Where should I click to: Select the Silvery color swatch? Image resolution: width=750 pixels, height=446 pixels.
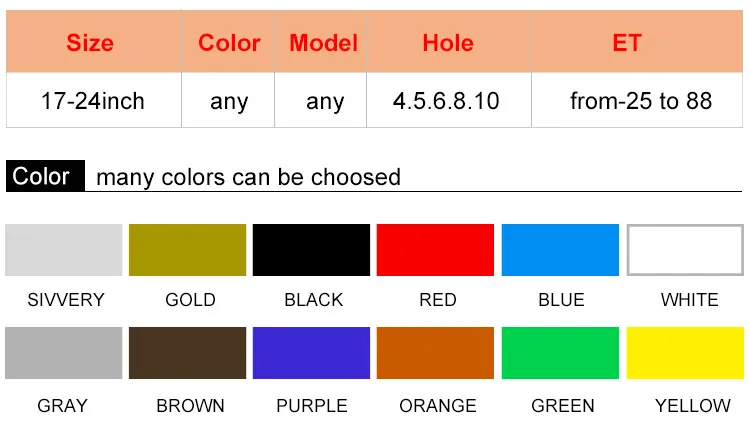(x=64, y=250)
